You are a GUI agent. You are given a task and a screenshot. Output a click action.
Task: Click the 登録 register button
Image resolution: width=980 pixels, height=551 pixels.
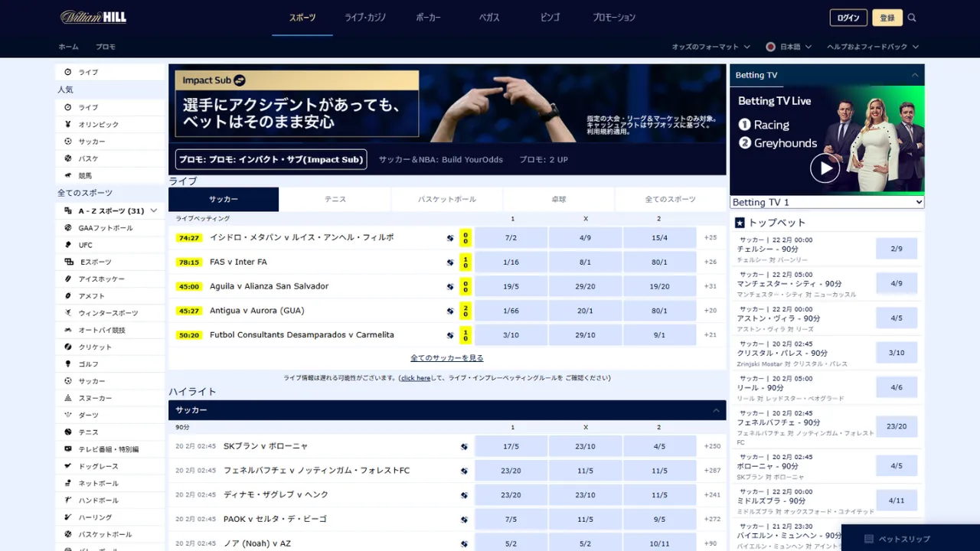pyautogui.click(x=887, y=18)
